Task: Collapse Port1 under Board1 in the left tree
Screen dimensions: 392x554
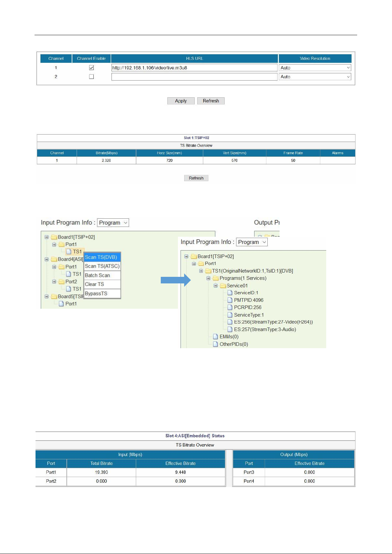Action: click(54, 244)
